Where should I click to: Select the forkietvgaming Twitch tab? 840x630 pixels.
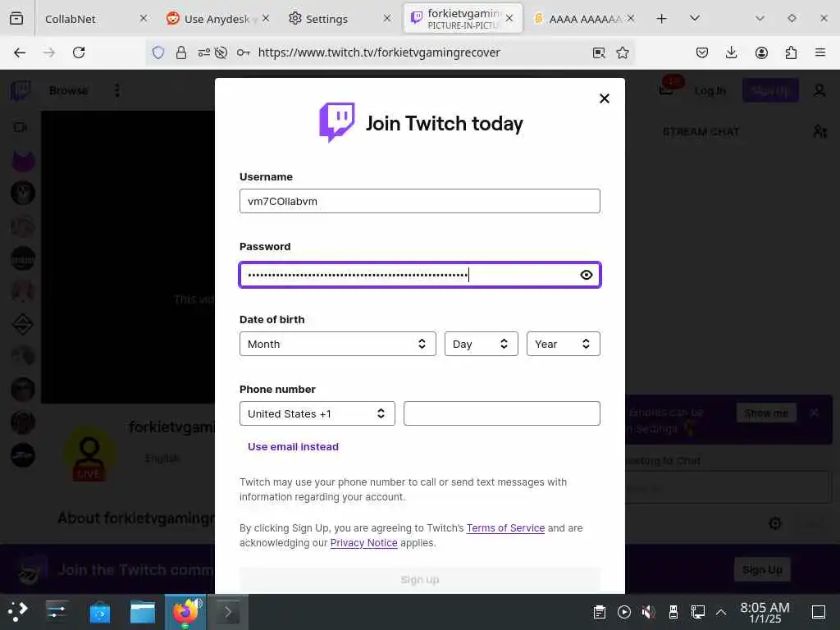click(x=463, y=19)
